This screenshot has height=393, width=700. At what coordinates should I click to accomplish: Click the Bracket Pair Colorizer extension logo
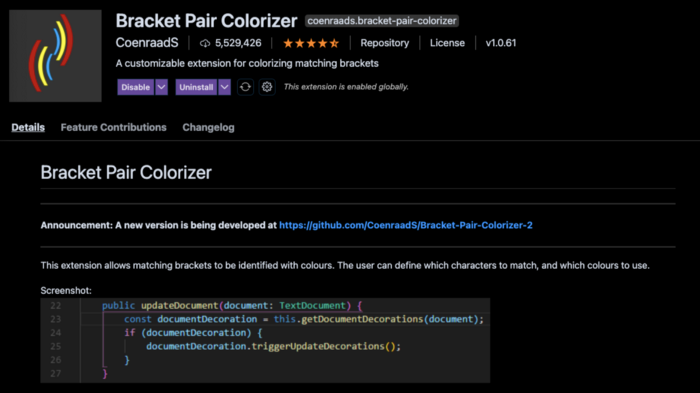pyautogui.click(x=55, y=56)
